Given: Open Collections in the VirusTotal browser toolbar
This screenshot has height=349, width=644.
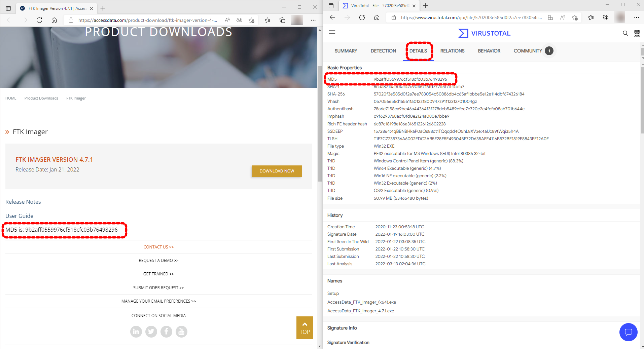Looking at the screenshot, I should point(606,17).
